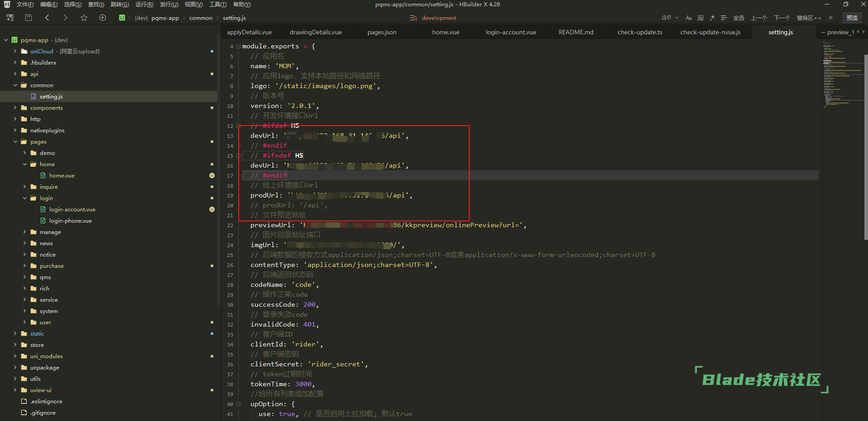Screen dimensions: 868x421
Task: Click 上一个 previous match button
Action: click(759, 18)
